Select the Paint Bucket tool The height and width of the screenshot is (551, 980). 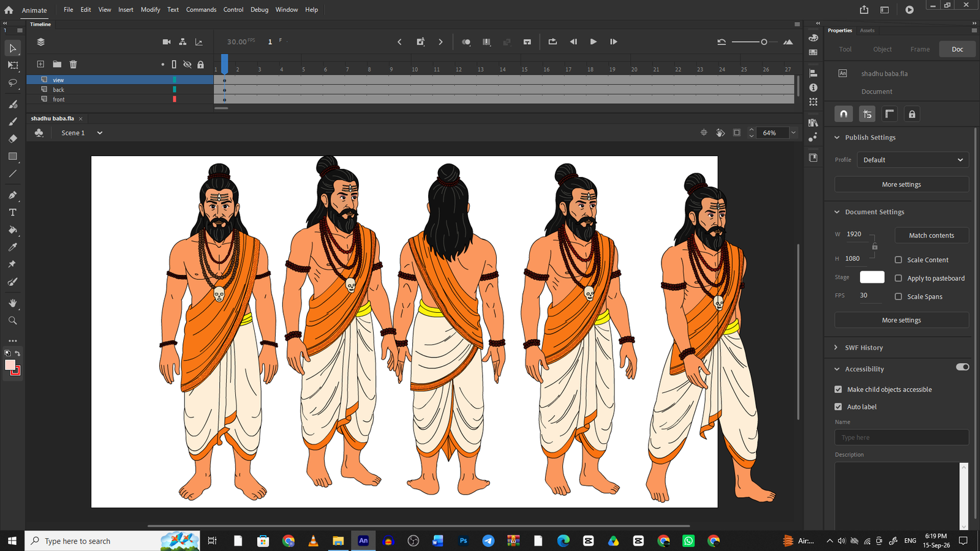[x=13, y=230]
